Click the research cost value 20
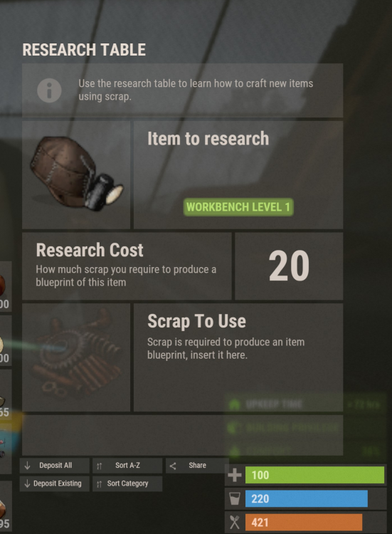Viewport: 392px width, 534px height. pyautogui.click(x=289, y=266)
